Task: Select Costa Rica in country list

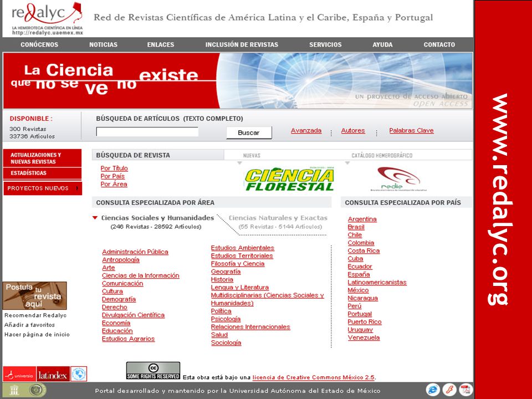Action: point(364,250)
